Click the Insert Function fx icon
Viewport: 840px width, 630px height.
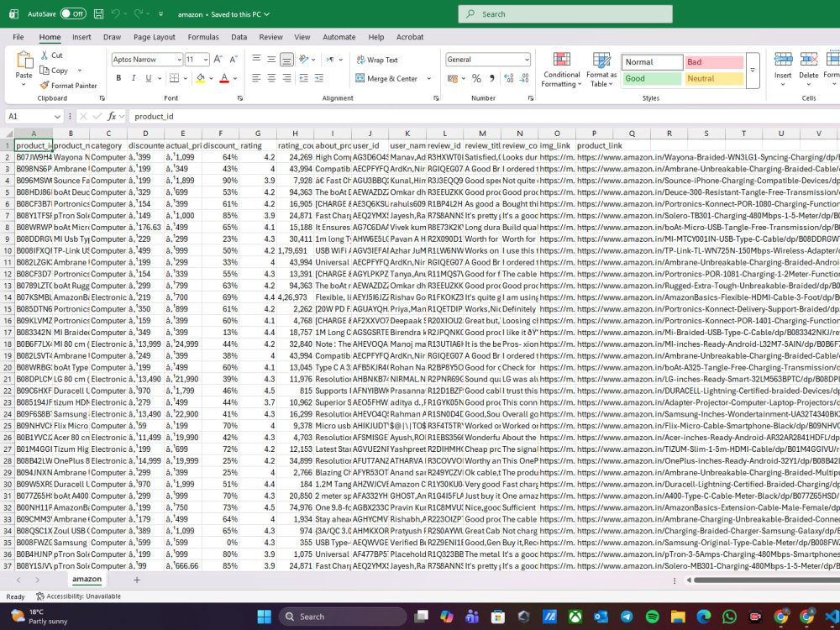[x=112, y=116]
